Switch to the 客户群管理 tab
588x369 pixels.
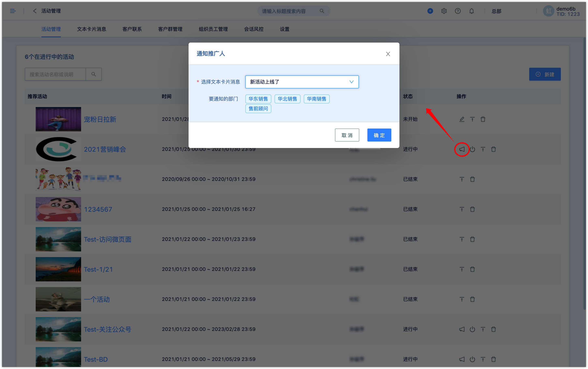pyautogui.click(x=170, y=29)
